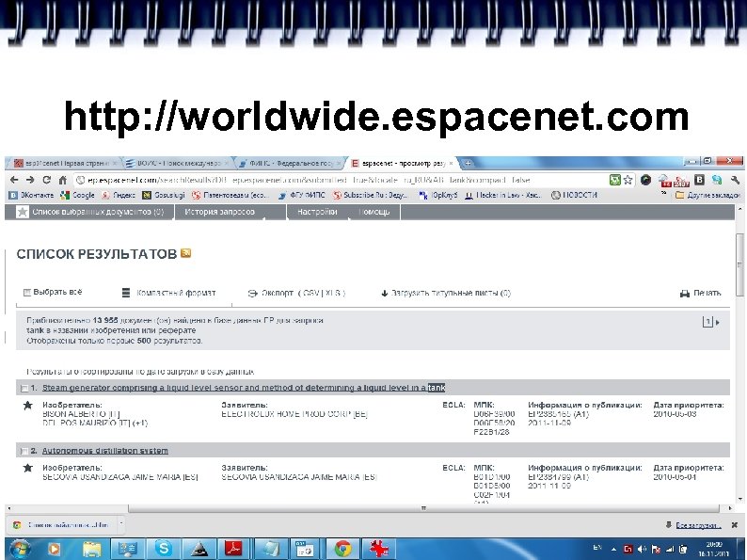Switch to the ВОИС Поиск tab
The width and height of the screenshot is (747, 560).
177,163
